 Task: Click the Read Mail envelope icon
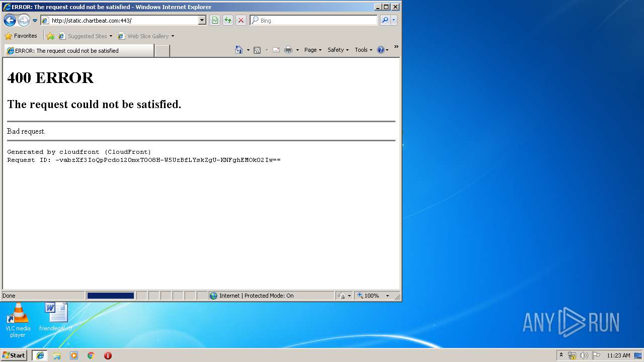276,50
